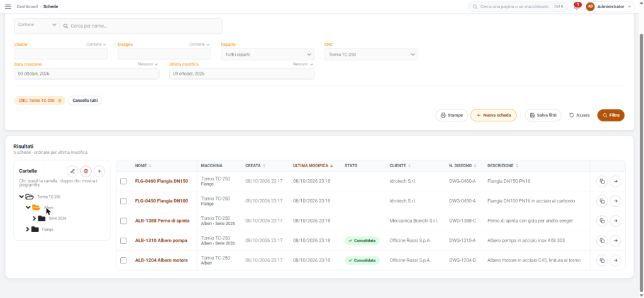Sort by Ultima modifica column header
This screenshot has width=644, height=298.
point(313,166)
